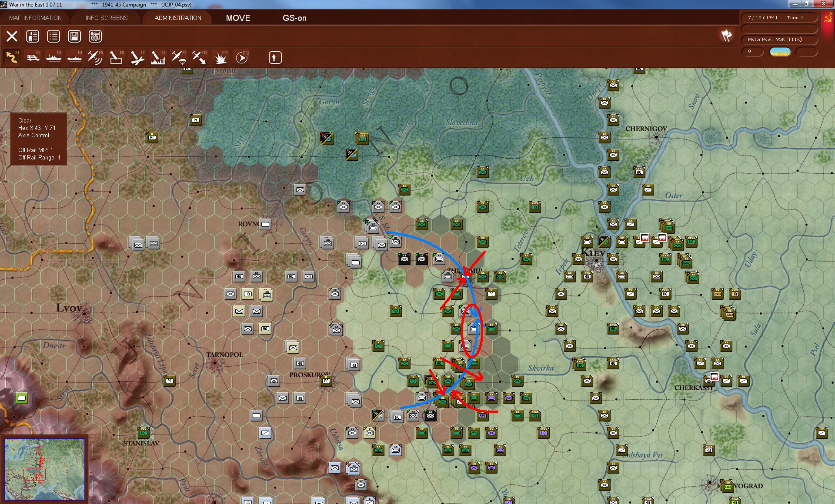Select the F3 Naval transport mode icon
The width and height of the screenshot is (835, 504).
pyautogui.click(x=54, y=57)
